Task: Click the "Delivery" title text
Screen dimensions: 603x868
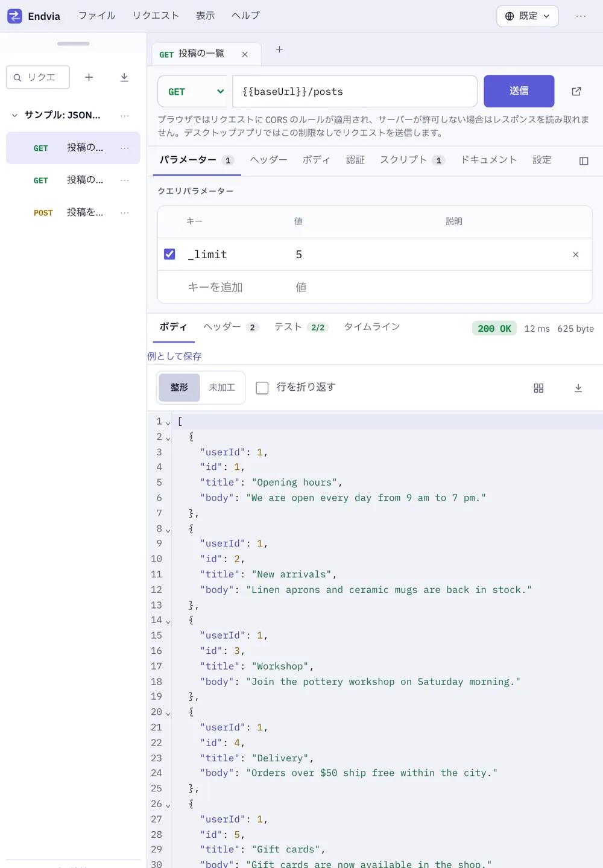Action: 280,758
